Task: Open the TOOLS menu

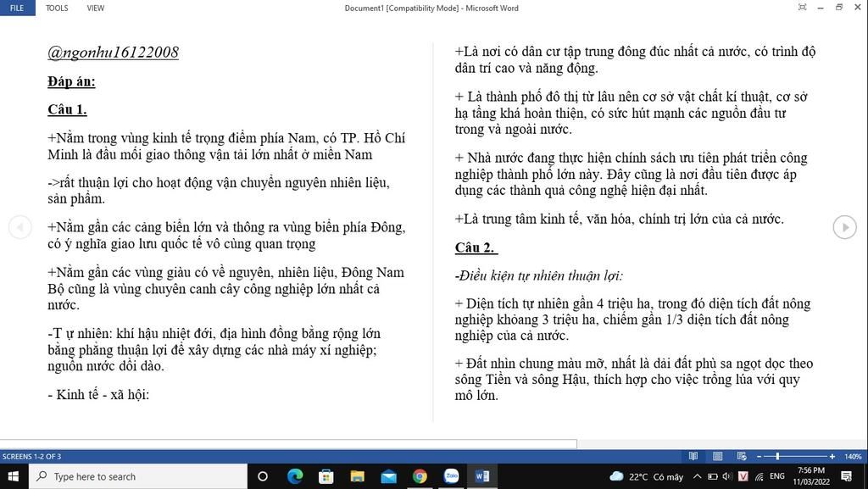Action: [57, 8]
